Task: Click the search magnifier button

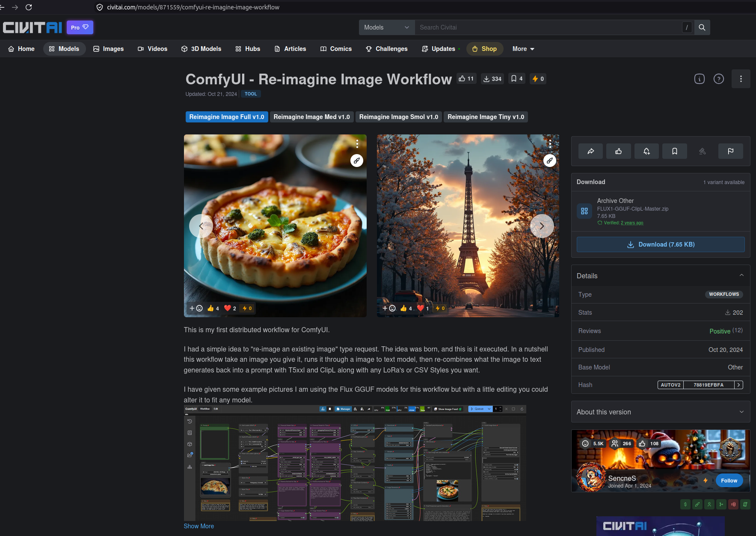Action: 702,27
